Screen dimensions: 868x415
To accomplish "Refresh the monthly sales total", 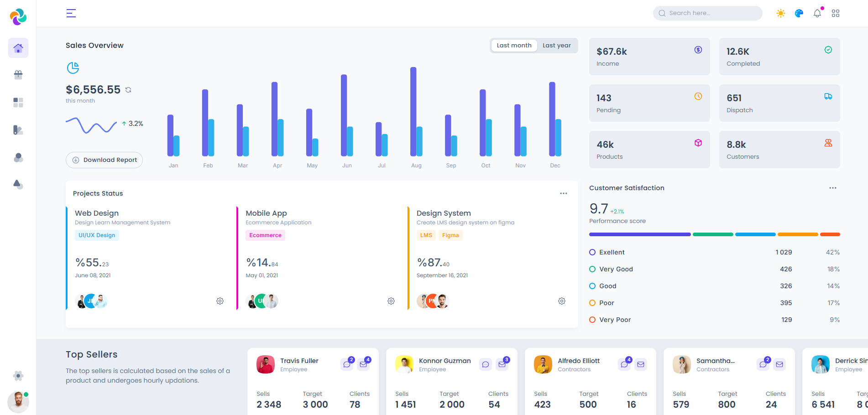I will pyautogui.click(x=128, y=89).
